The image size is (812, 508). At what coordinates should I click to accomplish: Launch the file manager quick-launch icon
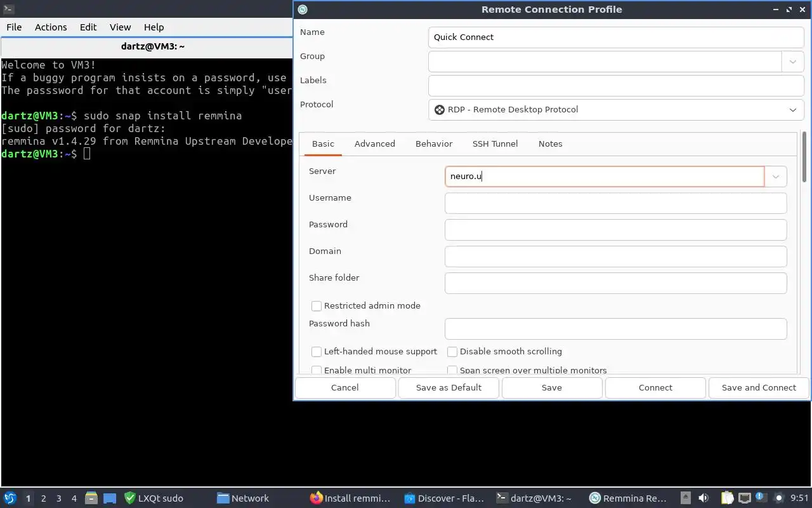[91, 498]
